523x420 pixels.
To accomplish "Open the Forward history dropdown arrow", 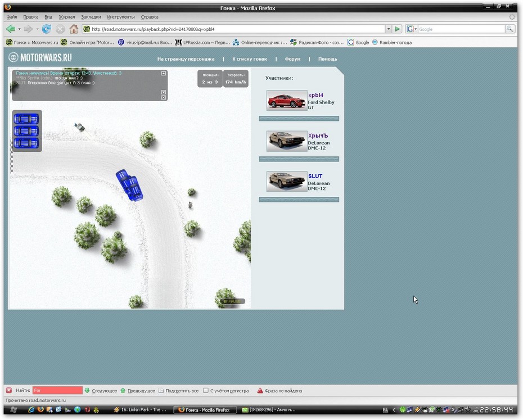I will [37, 29].
